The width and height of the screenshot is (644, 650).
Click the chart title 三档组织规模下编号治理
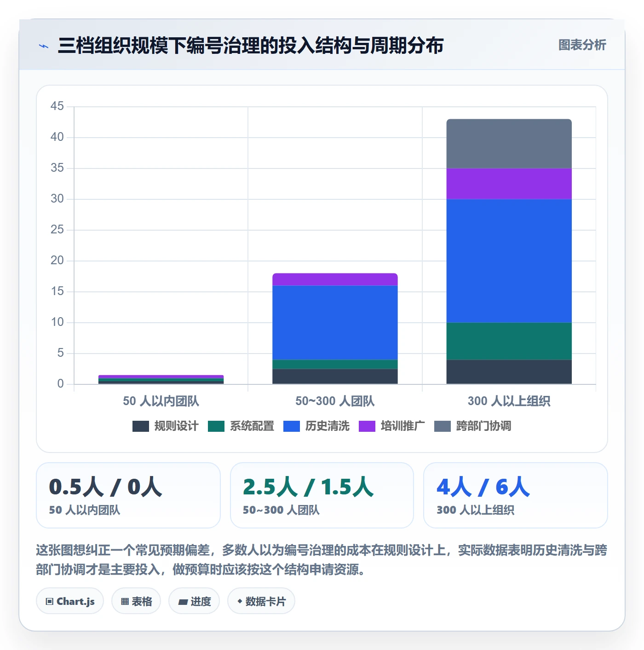pos(251,46)
